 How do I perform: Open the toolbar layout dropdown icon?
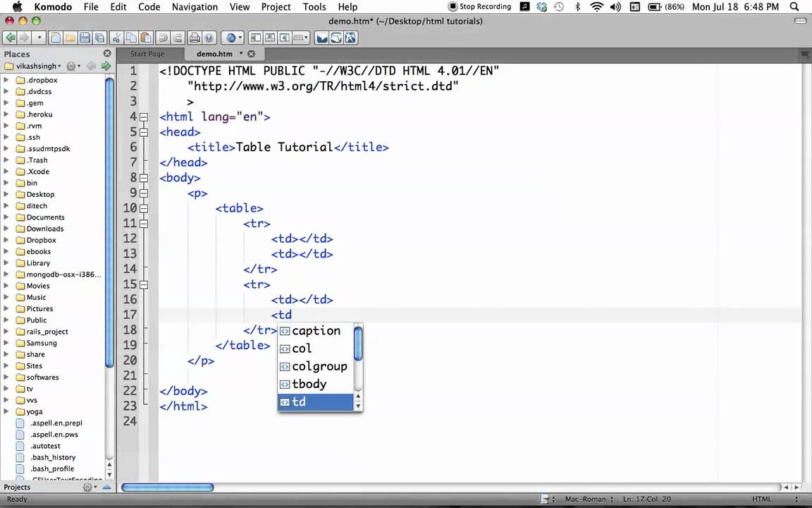coord(301,38)
